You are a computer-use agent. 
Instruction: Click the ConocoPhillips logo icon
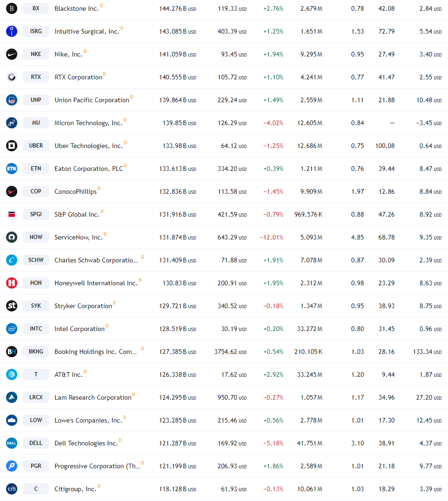tap(12, 191)
